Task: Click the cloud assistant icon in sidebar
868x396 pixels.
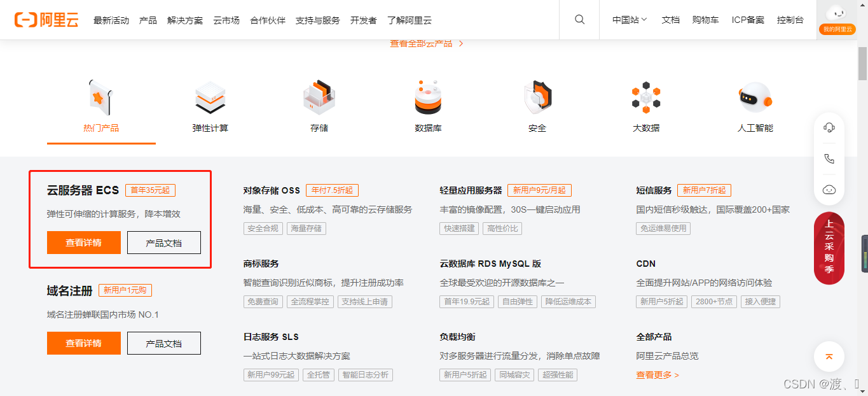Action: [829, 189]
